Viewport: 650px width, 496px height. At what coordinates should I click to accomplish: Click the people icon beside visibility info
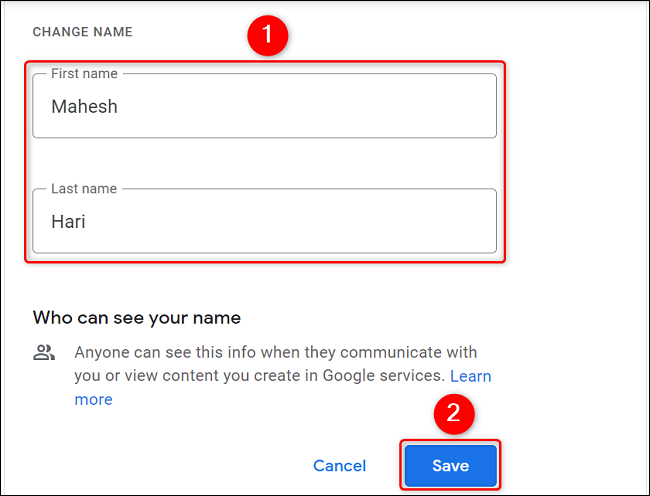[x=44, y=352]
